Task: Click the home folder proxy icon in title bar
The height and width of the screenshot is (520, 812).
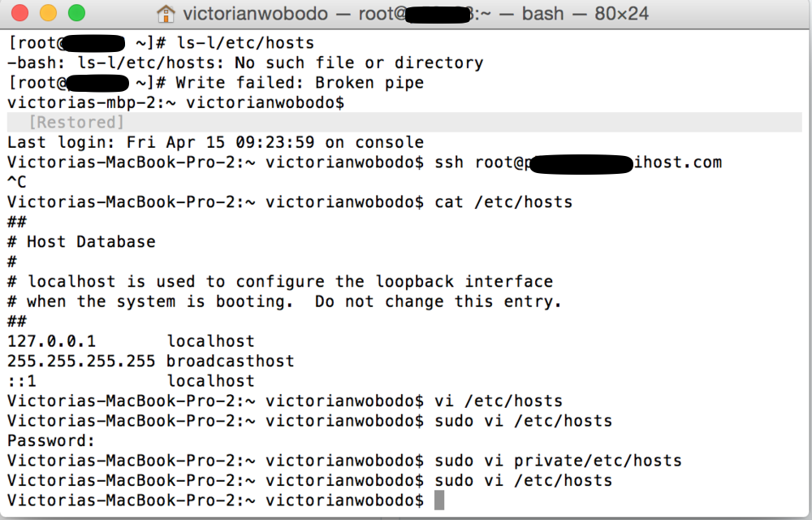Action: click(x=166, y=14)
